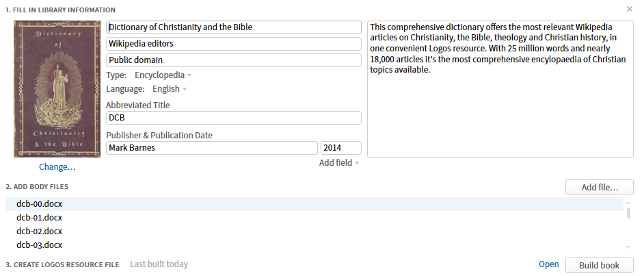Open the built resource via Open link
The height and width of the screenshot is (276, 644).
[549, 264]
